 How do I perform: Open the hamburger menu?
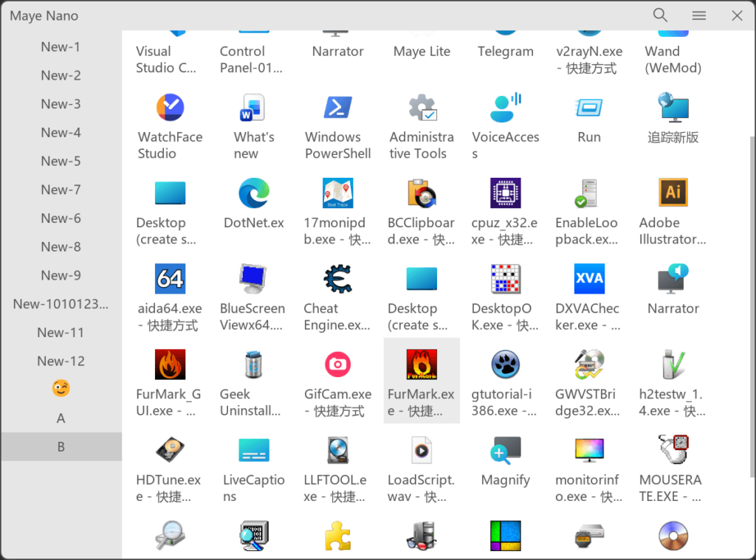coord(698,15)
